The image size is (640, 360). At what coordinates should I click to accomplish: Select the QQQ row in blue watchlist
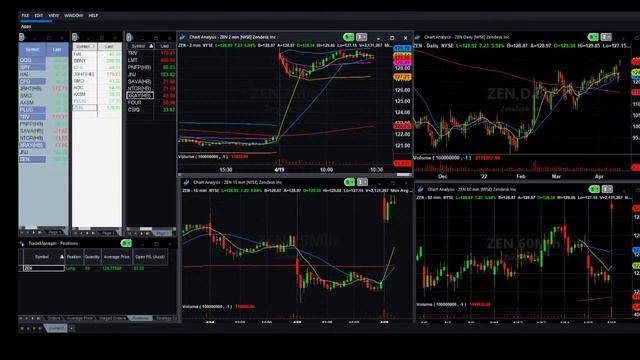coord(43,60)
